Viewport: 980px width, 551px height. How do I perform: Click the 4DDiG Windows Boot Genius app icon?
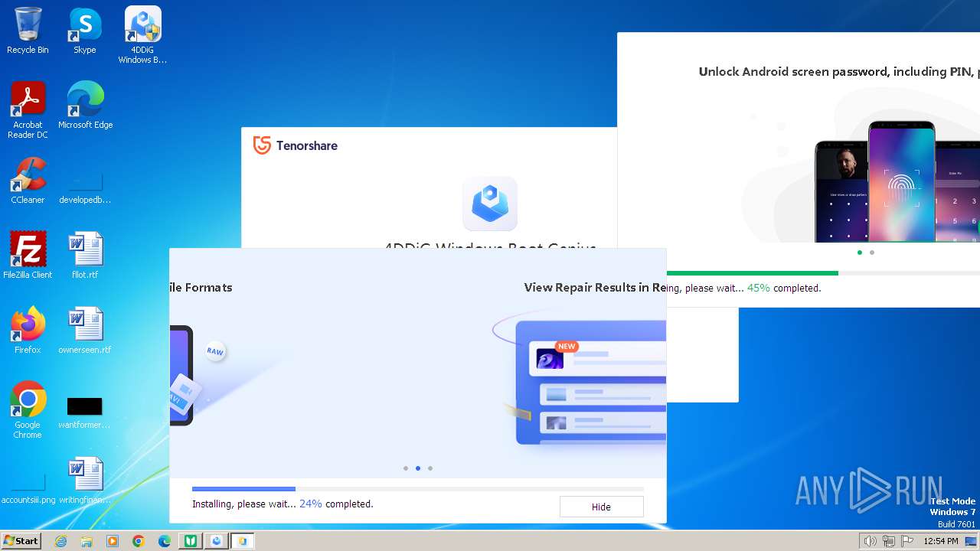490,204
